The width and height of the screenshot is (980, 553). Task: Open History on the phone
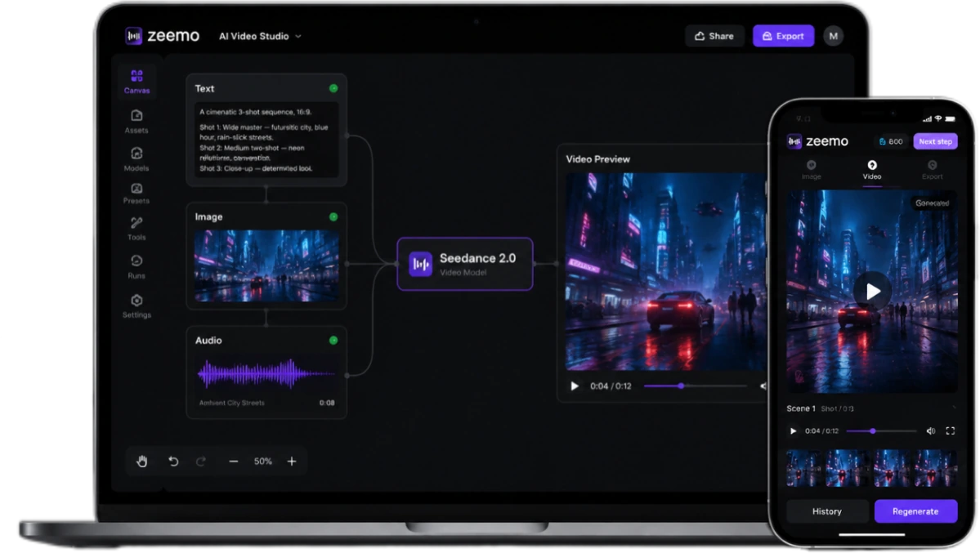coord(827,511)
